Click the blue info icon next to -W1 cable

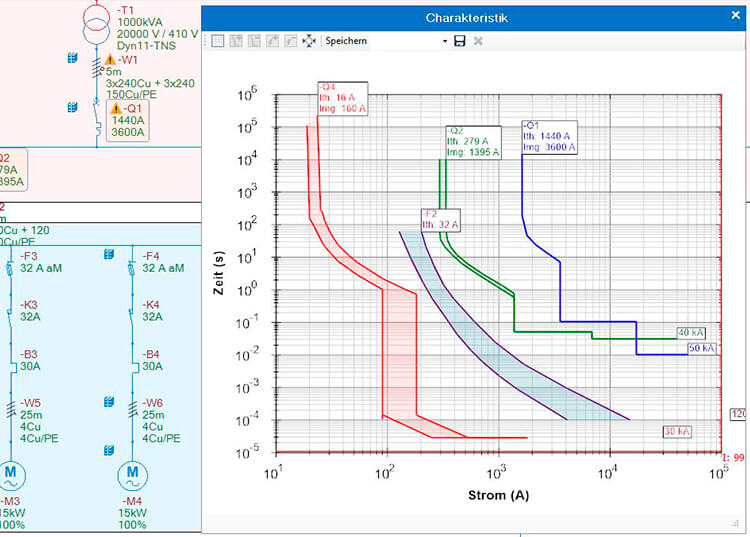point(72,58)
